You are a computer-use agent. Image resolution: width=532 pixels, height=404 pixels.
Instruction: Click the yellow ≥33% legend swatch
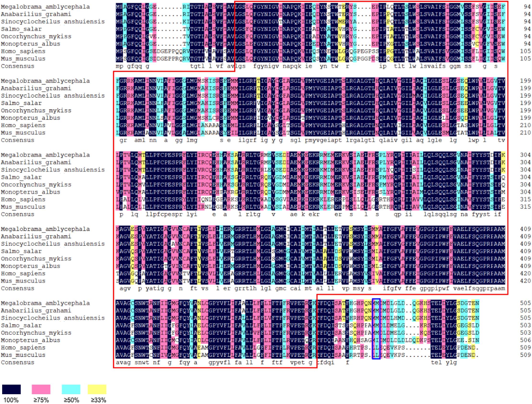(97, 389)
